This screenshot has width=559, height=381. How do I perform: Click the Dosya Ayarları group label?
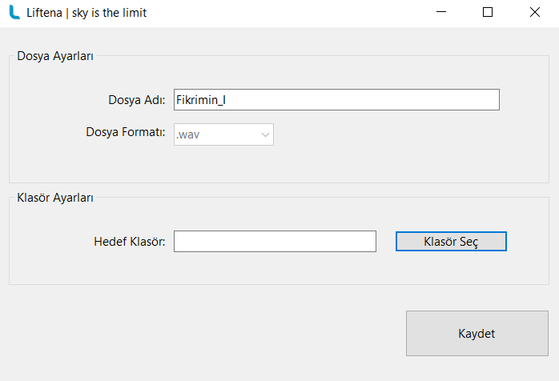(x=55, y=56)
